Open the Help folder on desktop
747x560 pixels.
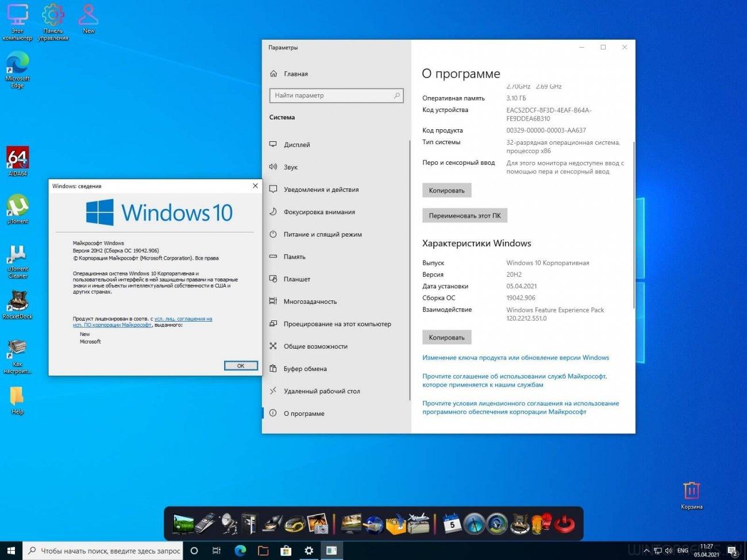click(17, 400)
